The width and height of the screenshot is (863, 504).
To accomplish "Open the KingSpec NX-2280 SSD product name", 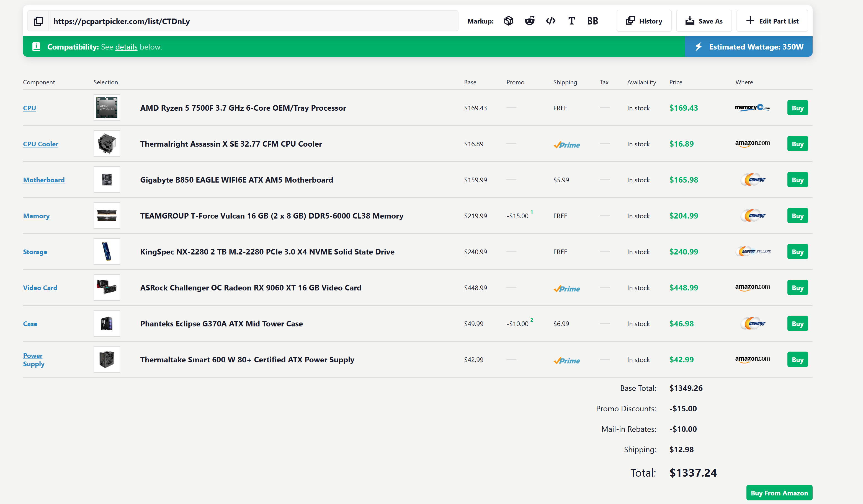I will [x=267, y=252].
